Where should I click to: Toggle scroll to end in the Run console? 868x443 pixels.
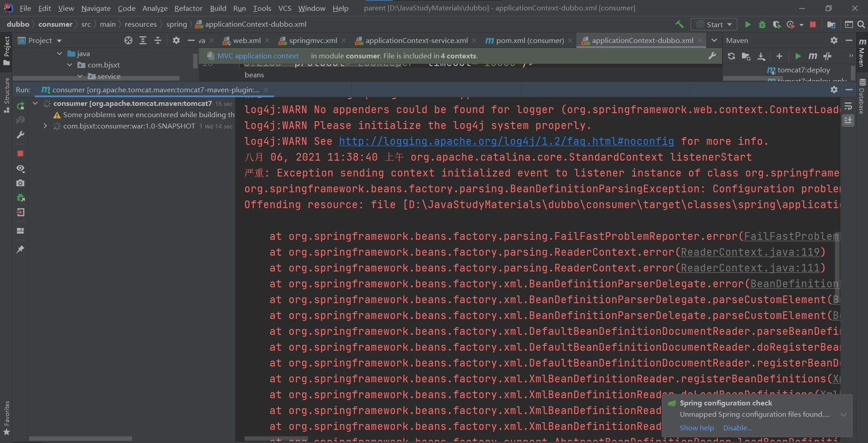click(848, 120)
